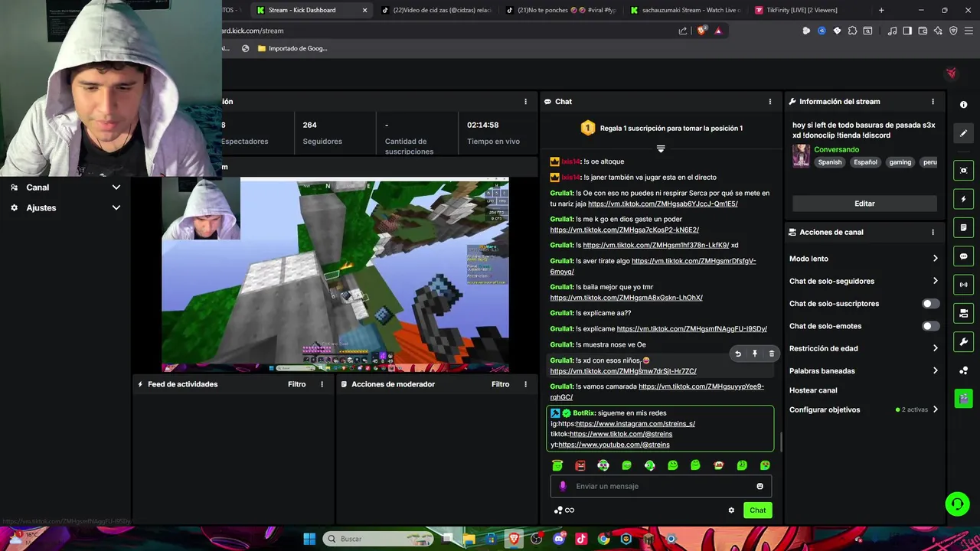Toggle Chat de solo-emotes switch

coord(930,326)
